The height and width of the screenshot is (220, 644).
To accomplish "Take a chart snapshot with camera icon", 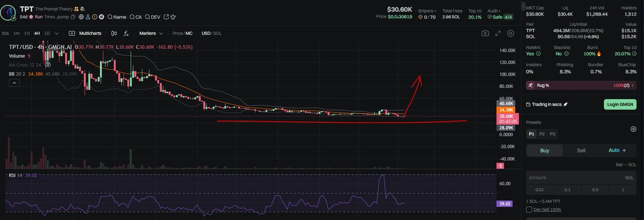I will pos(485,33).
